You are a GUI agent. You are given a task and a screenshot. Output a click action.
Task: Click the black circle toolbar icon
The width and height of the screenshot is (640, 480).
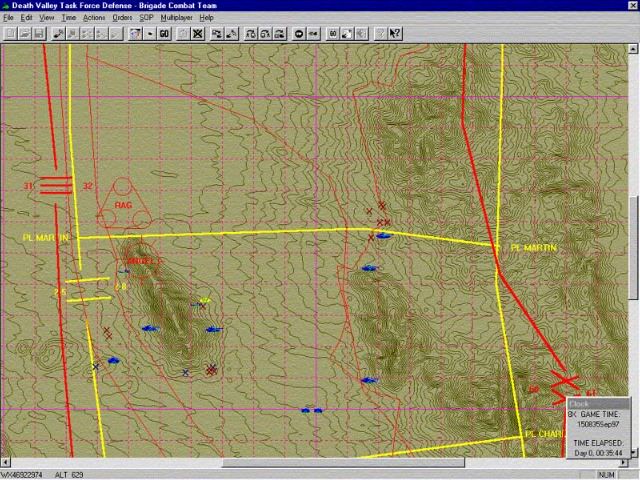click(300, 33)
